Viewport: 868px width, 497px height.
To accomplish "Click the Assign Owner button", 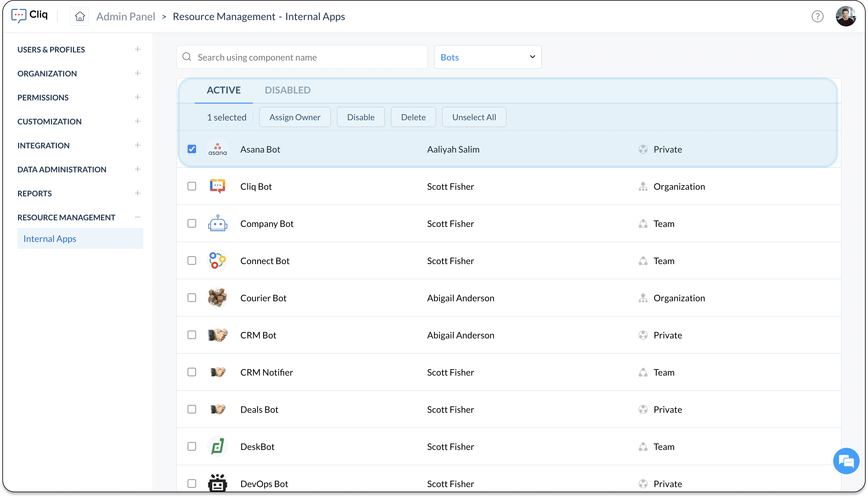I will coord(294,117).
